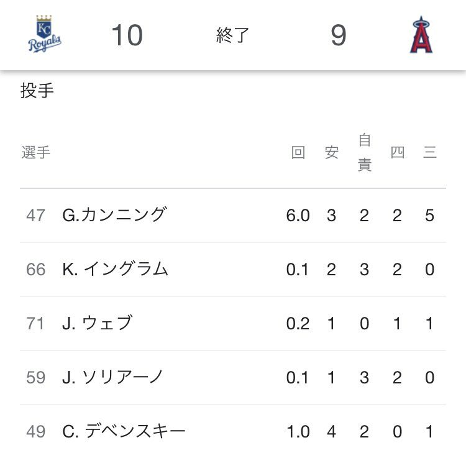Tap the 自責 earned runs column header
This screenshot has height=476, width=466.
(365, 152)
